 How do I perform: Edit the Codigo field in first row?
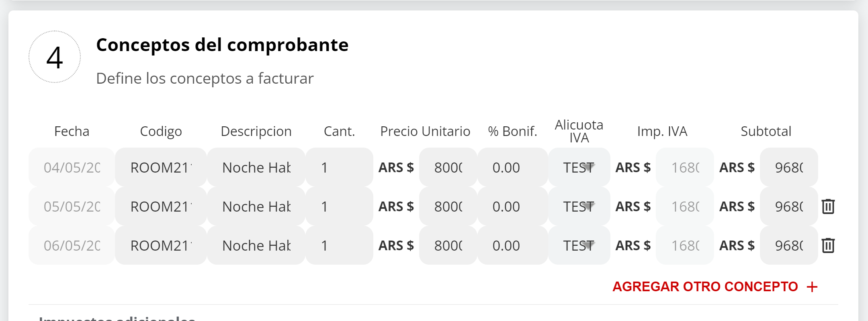[161, 167]
